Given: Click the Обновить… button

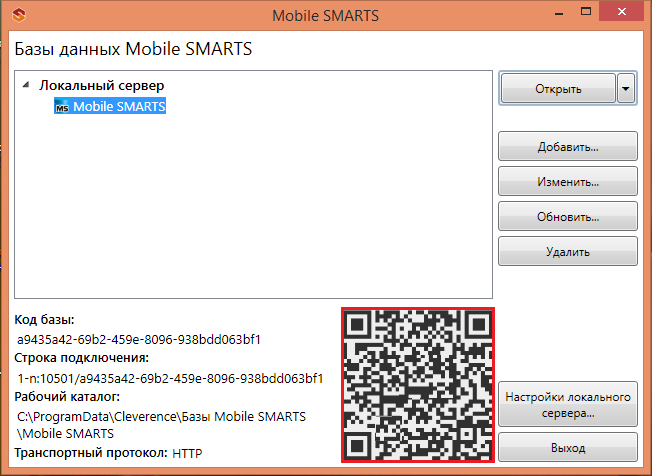Looking at the screenshot, I should 568,216.
